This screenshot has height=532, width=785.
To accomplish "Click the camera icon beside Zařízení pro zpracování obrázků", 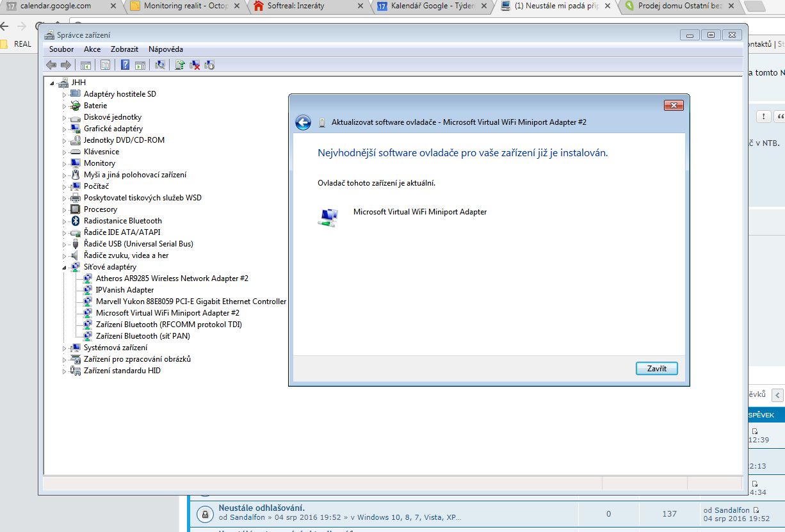I will tap(76, 359).
